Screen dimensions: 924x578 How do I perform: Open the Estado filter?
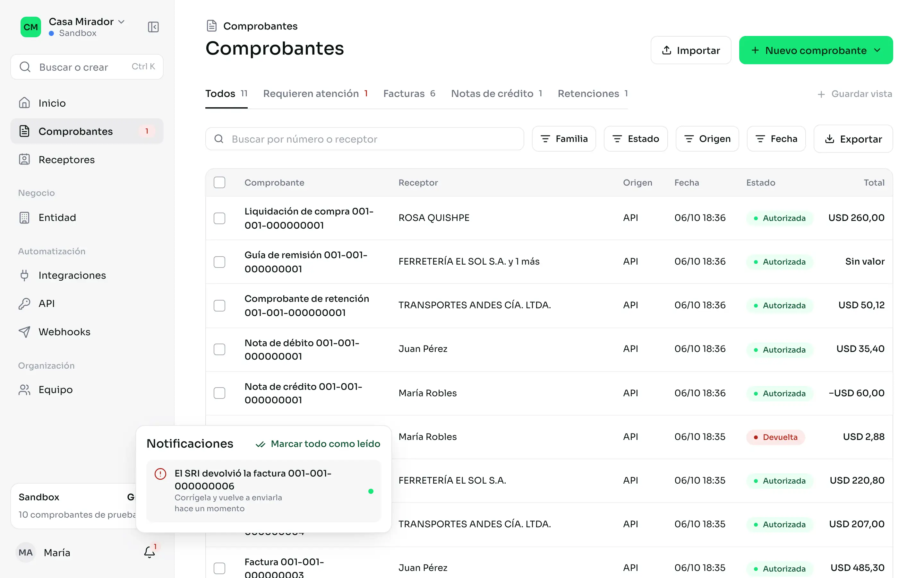636,139
